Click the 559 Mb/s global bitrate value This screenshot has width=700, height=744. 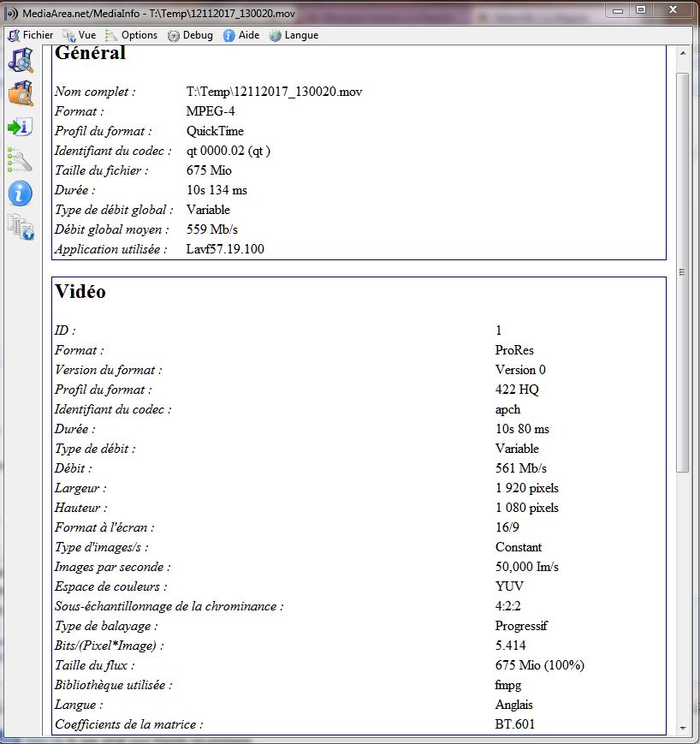[x=212, y=229]
